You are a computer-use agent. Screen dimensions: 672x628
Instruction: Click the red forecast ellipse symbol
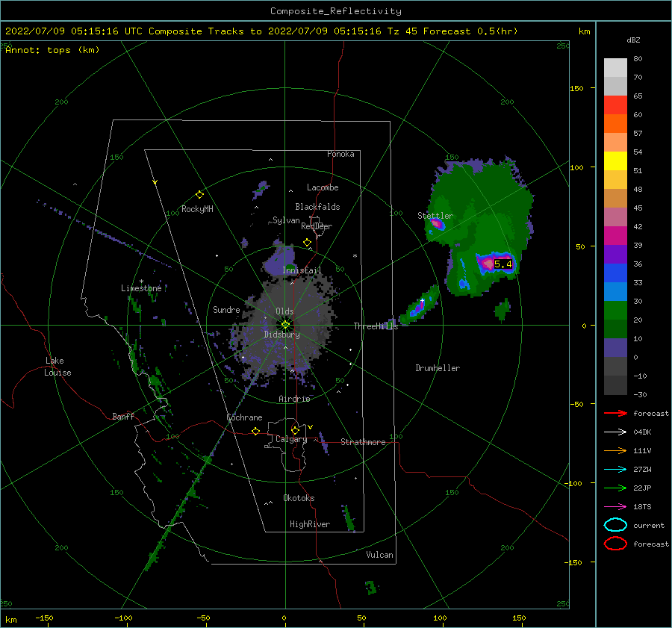click(615, 544)
